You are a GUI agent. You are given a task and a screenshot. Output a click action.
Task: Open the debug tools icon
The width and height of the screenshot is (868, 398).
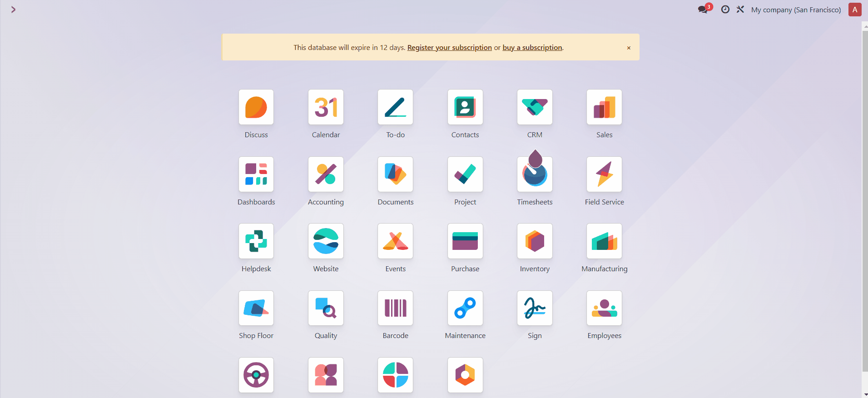[x=740, y=10]
